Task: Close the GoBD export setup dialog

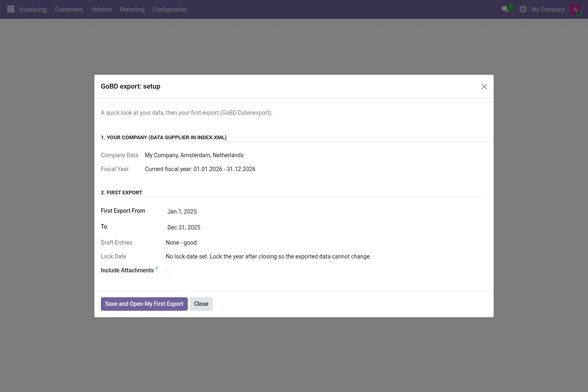Action: click(484, 87)
